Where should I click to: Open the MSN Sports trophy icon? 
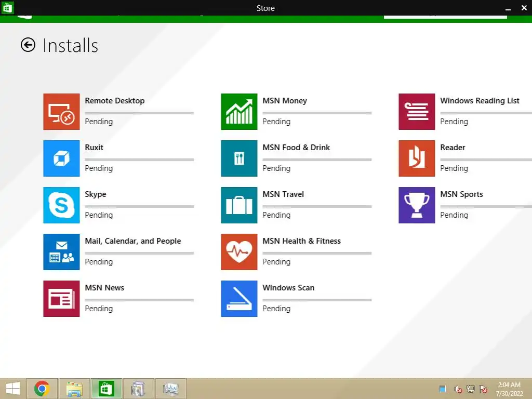(x=417, y=205)
